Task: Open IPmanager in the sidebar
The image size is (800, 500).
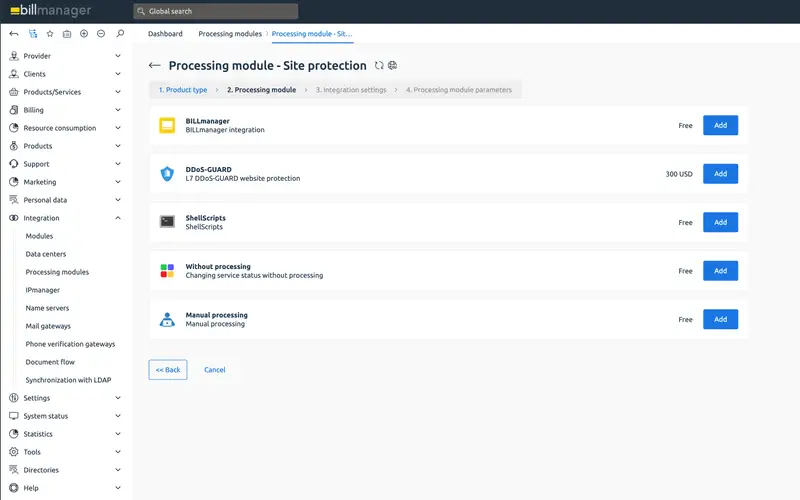Action: click(42, 290)
